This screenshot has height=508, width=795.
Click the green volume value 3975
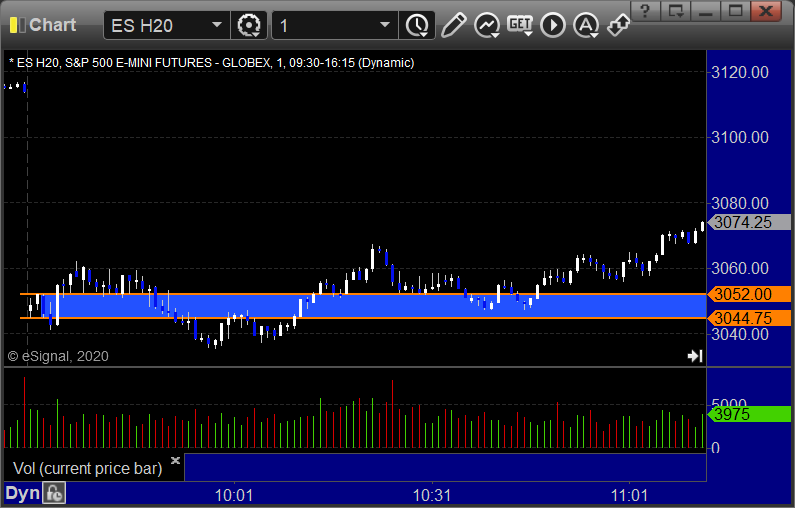[749, 414]
